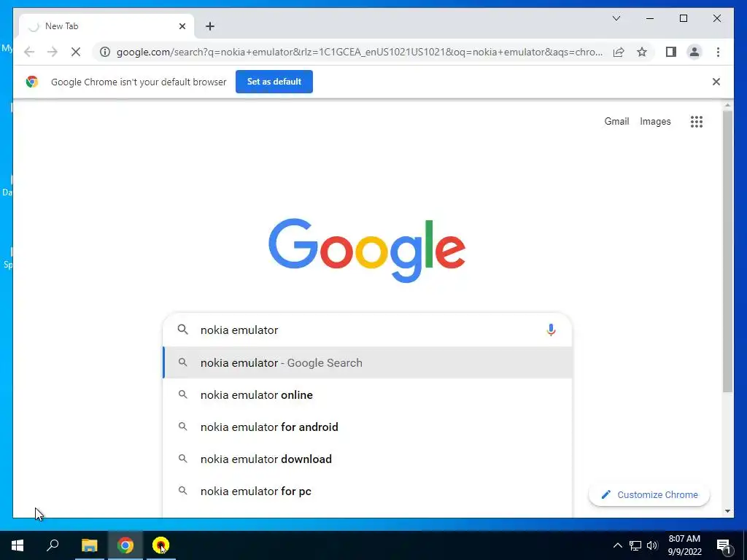Open the side panel icon in the toolbar
Image resolution: width=747 pixels, height=560 pixels.
671,52
